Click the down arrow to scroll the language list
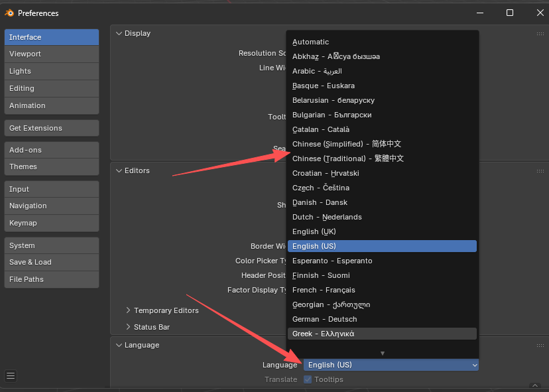 [x=383, y=352]
